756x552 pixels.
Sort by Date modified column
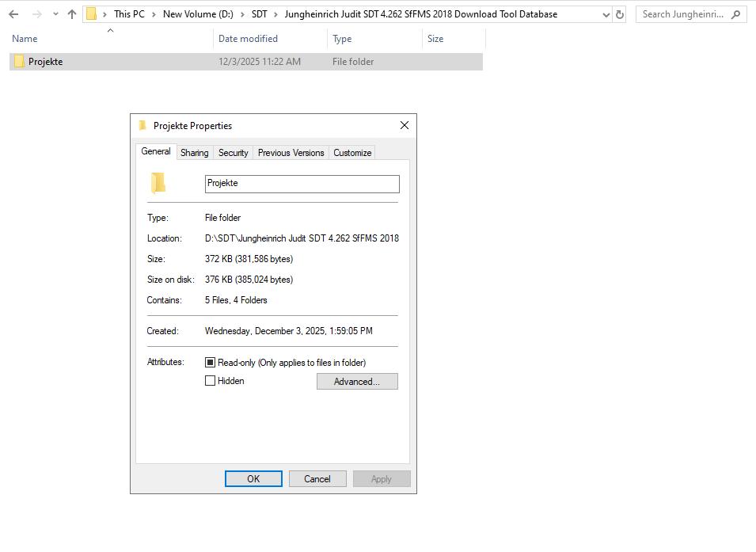pyautogui.click(x=248, y=39)
